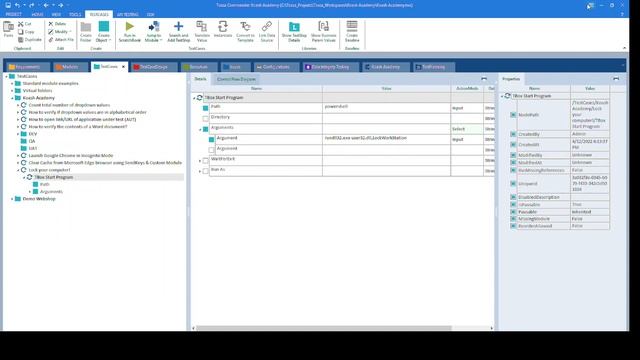
Task: Click the ActionMode column header
Action: click(467, 89)
